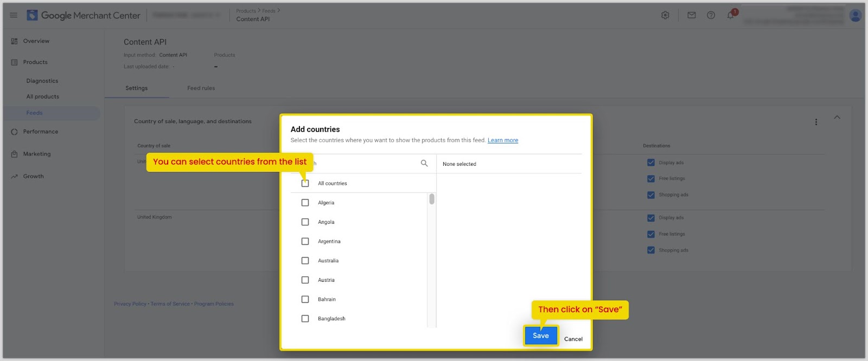Open All products in the sidebar

tap(43, 96)
